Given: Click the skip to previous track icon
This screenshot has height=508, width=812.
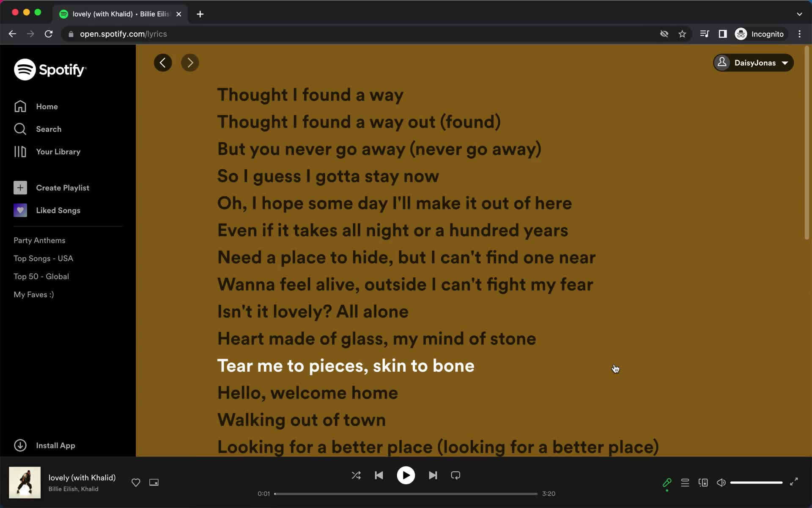Looking at the screenshot, I should (379, 475).
